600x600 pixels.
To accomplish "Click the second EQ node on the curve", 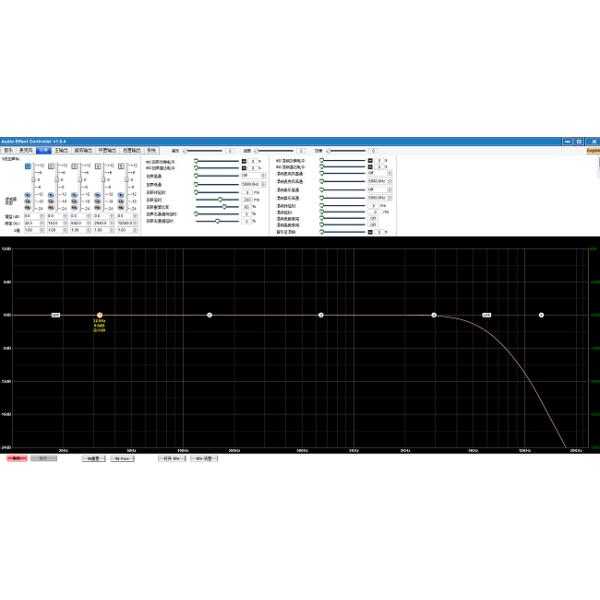I will point(210,315).
